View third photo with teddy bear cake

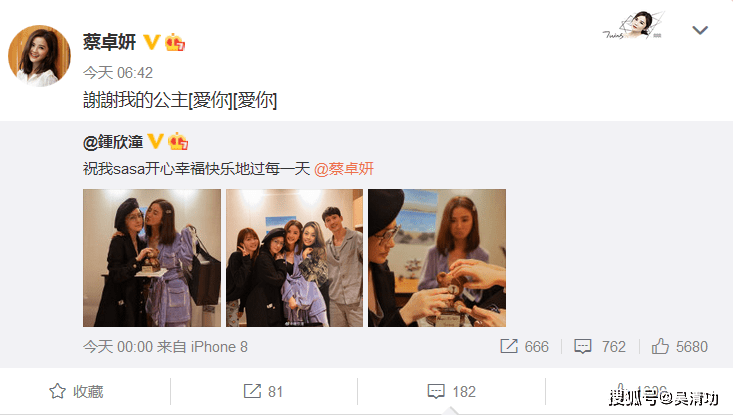437,258
